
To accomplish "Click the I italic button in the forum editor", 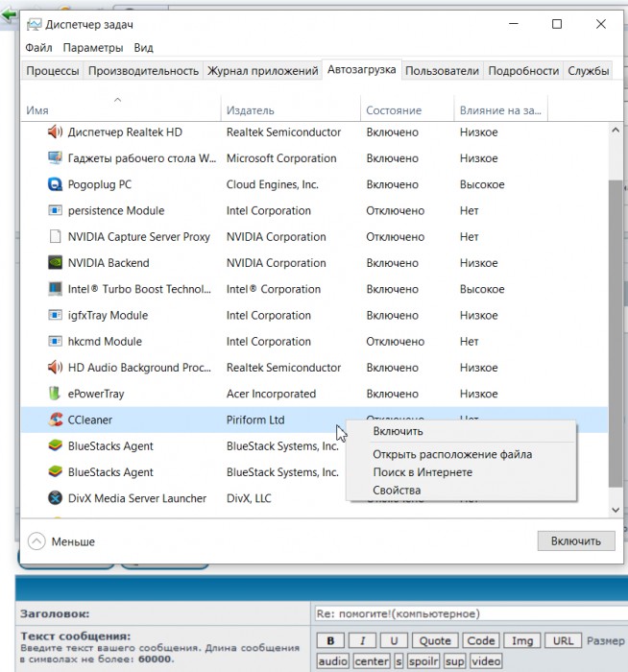I will click(x=362, y=640).
